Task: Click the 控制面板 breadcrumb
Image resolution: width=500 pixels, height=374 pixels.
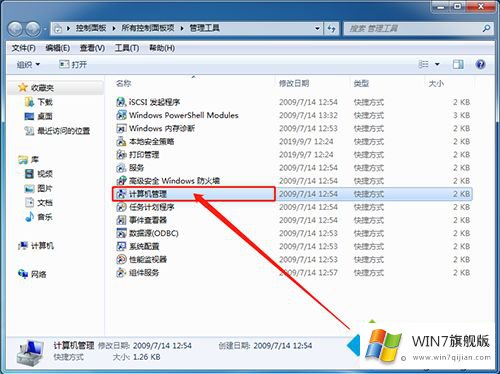Action: tap(91, 28)
